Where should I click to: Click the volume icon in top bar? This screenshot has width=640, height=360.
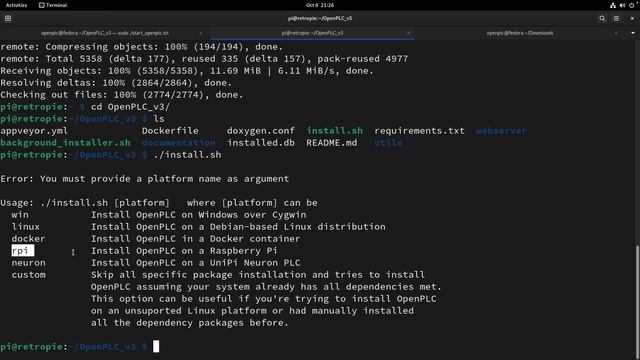click(x=622, y=5)
